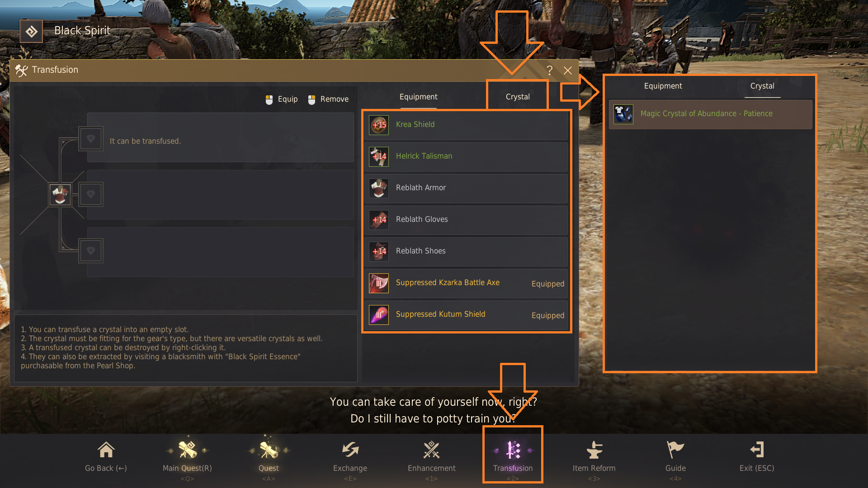The image size is (868, 488).
Task: Click the Reblath Armor gear icon slot
Action: pos(60,195)
